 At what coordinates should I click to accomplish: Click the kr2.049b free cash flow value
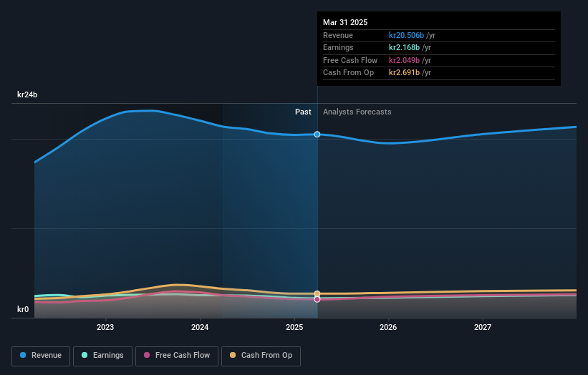click(404, 60)
